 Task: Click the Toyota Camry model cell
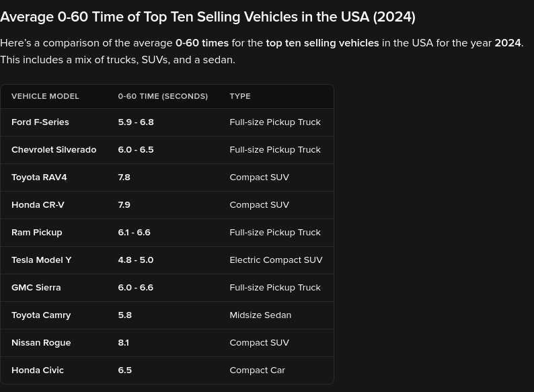click(x=41, y=315)
